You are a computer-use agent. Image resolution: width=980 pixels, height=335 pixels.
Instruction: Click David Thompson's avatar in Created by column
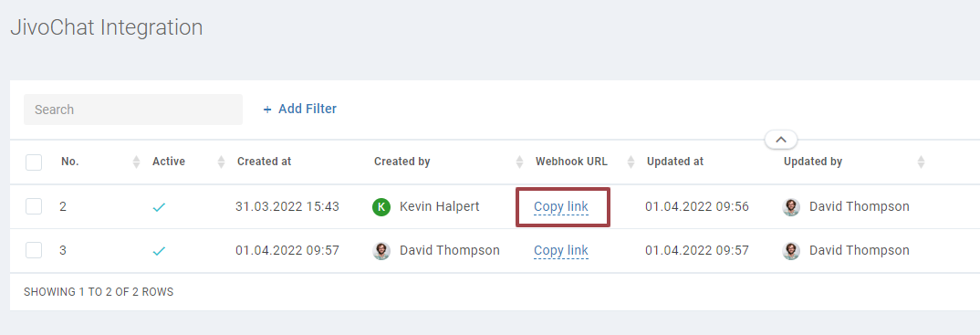[381, 251]
